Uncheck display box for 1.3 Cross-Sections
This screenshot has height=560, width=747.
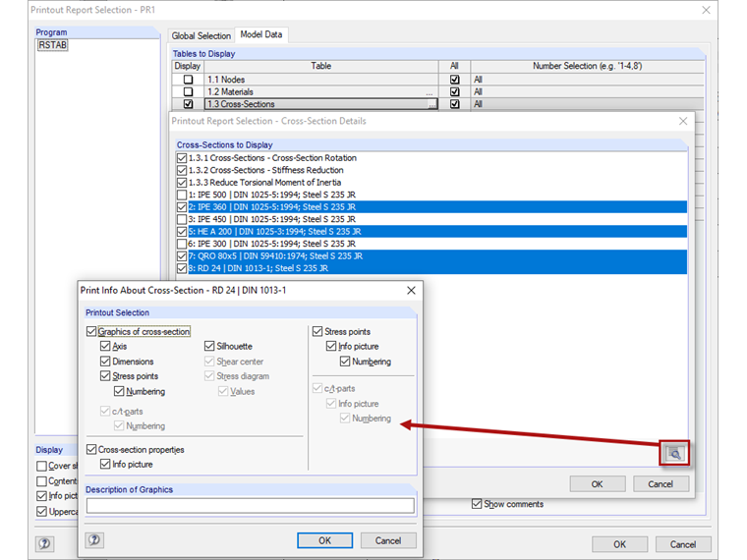tap(188, 104)
